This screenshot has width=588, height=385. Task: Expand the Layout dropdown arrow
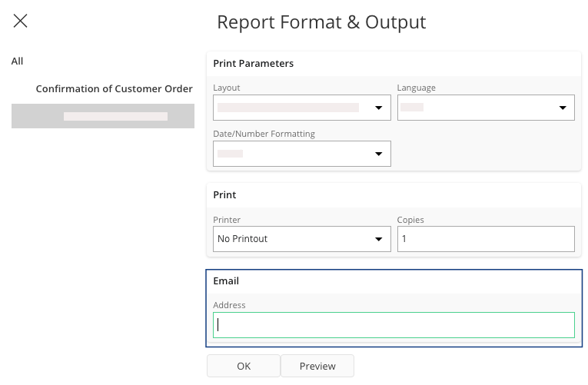coord(378,108)
